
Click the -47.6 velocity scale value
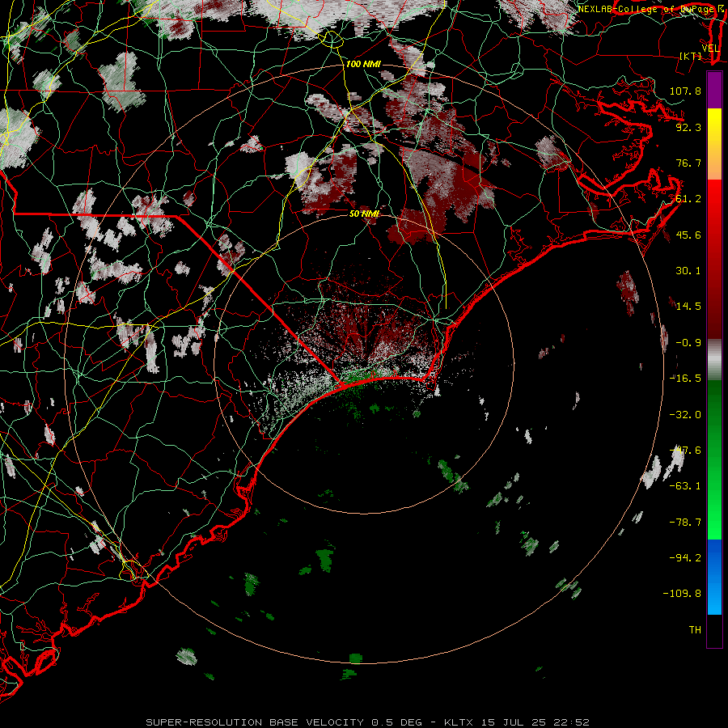685,451
